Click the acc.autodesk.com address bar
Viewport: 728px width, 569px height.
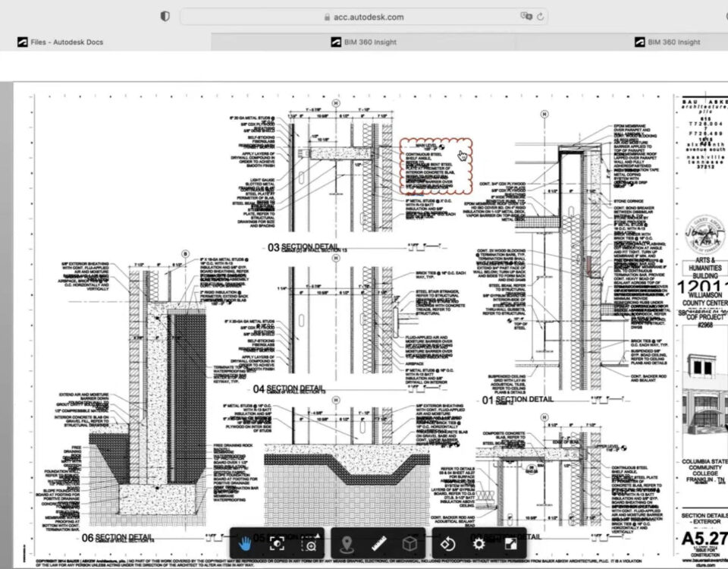coord(369,15)
